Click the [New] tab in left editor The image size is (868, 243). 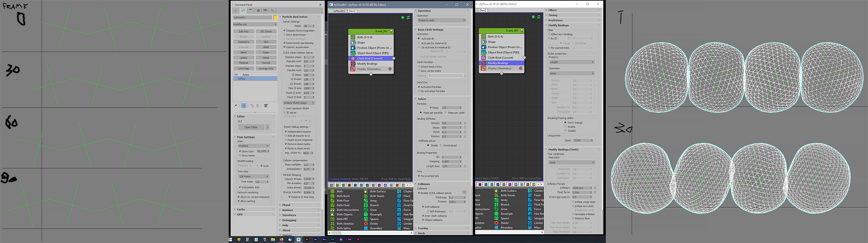352,11
